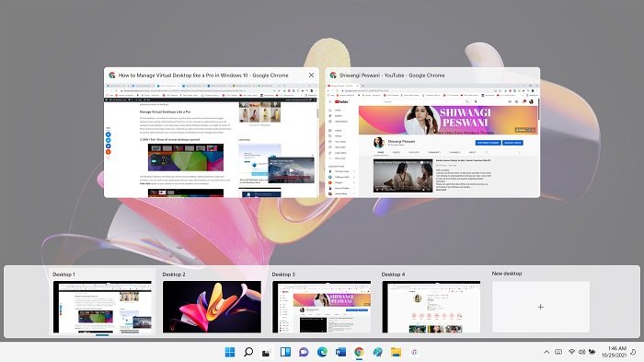Image resolution: width=644 pixels, height=362 pixels.
Task: Open the teal globe app in taskbar
Action: [377, 352]
